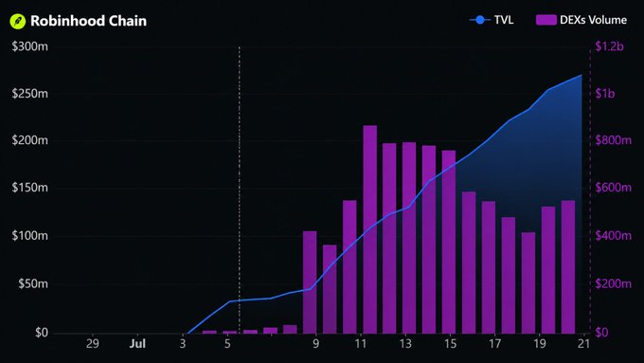The height and width of the screenshot is (363, 644).
Task: Click the 5 date label on x-axis
Action: tap(227, 344)
